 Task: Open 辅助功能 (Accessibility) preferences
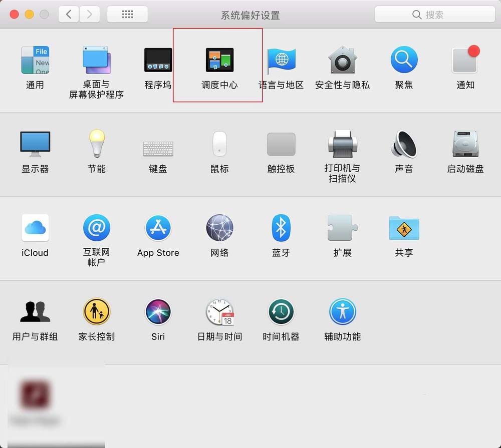coord(343,311)
